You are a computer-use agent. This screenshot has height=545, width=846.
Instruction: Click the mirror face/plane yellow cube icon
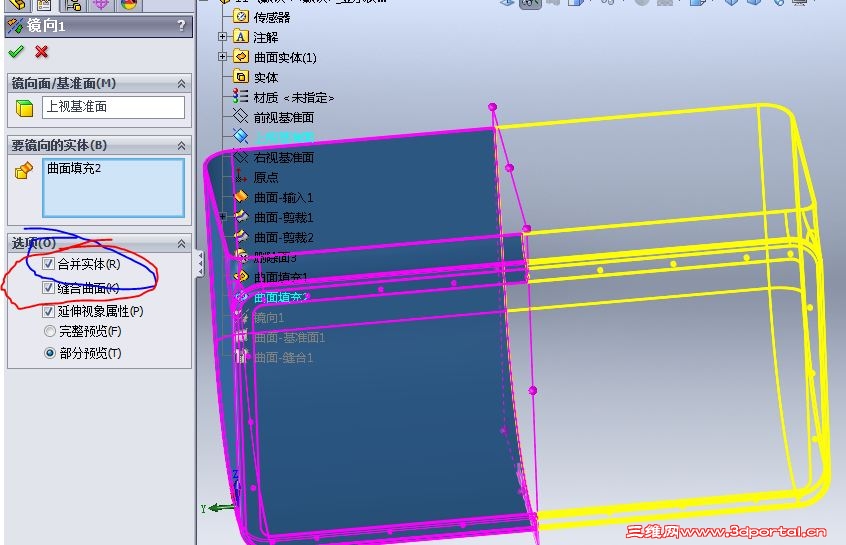(24, 108)
